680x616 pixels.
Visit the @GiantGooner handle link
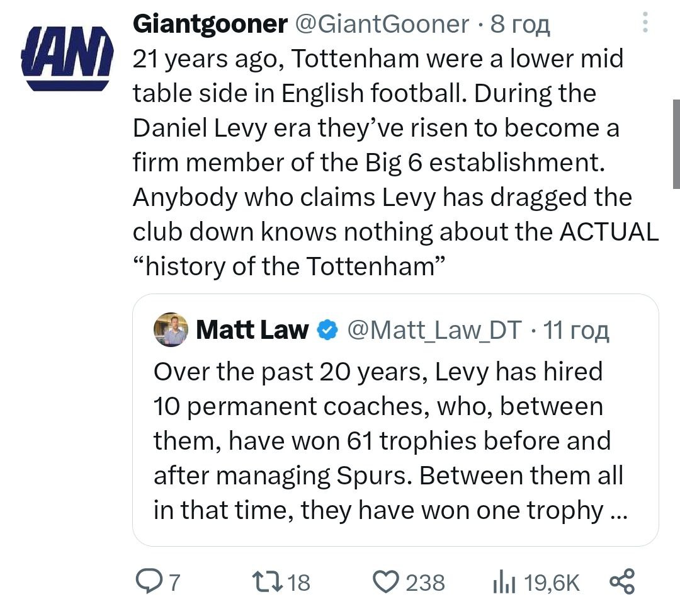381,25
